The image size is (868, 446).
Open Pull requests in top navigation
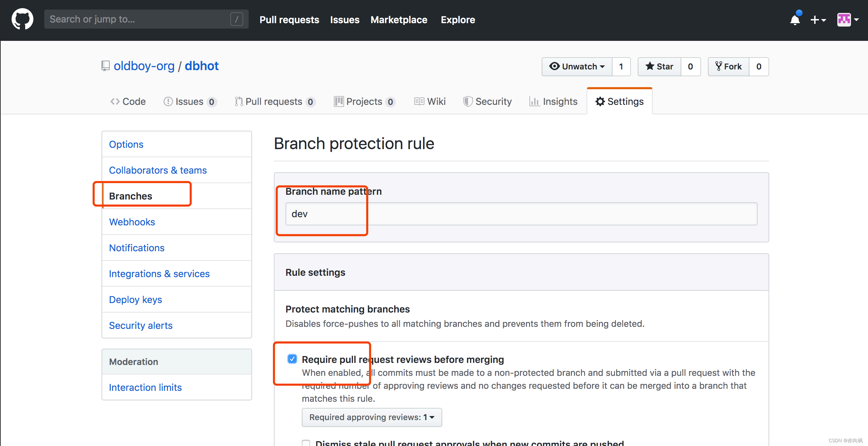coord(289,20)
